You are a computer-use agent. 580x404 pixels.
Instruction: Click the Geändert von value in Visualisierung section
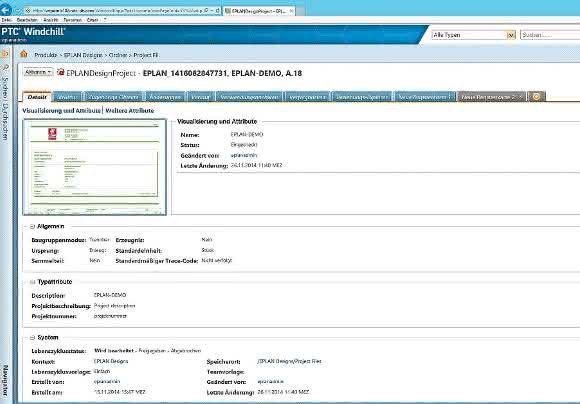(244, 155)
